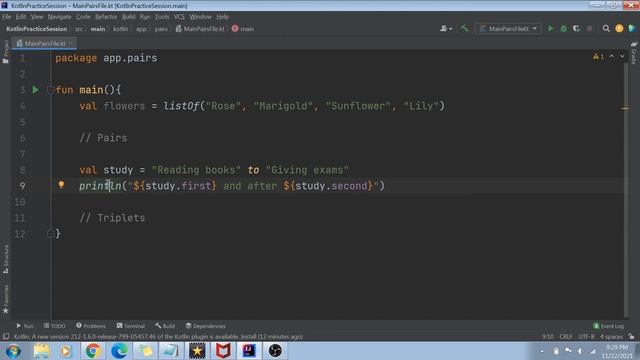Open the Problems tool window tab
Screen dimensions: 640x360
pos(91,326)
